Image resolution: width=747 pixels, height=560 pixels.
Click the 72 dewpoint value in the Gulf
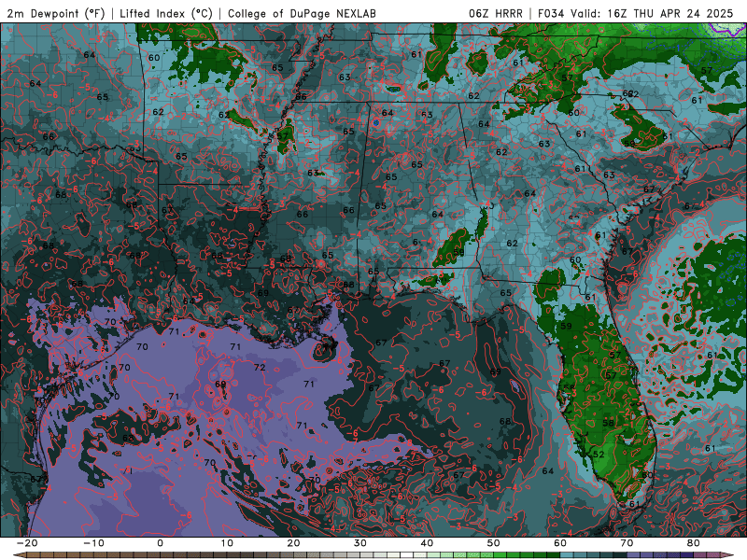coord(260,367)
